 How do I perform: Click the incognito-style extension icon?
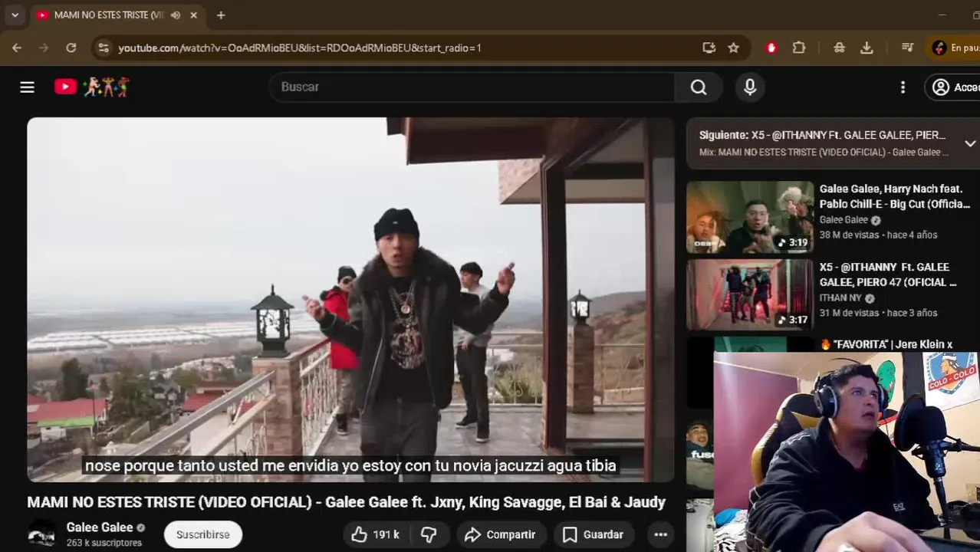click(839, 48)
